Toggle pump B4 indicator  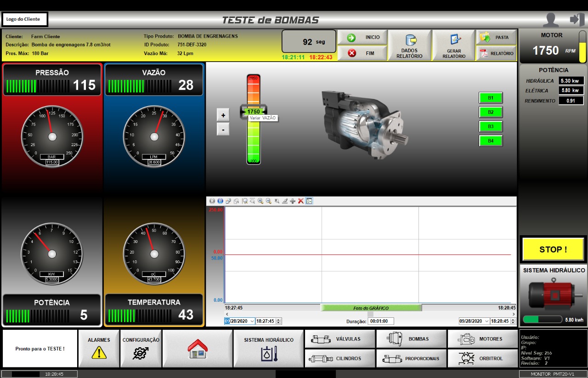click(x=491, y=141)
